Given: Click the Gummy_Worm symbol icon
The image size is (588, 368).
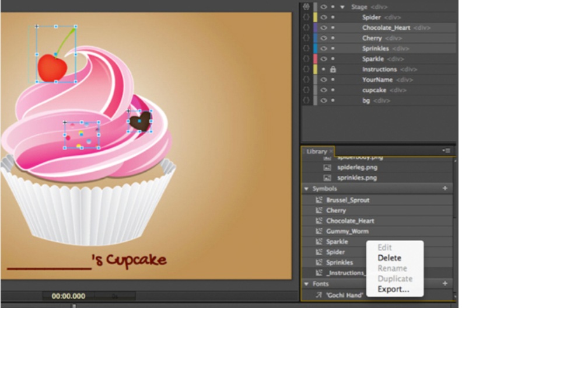Looking at the screenshot, I should [319, 231].
